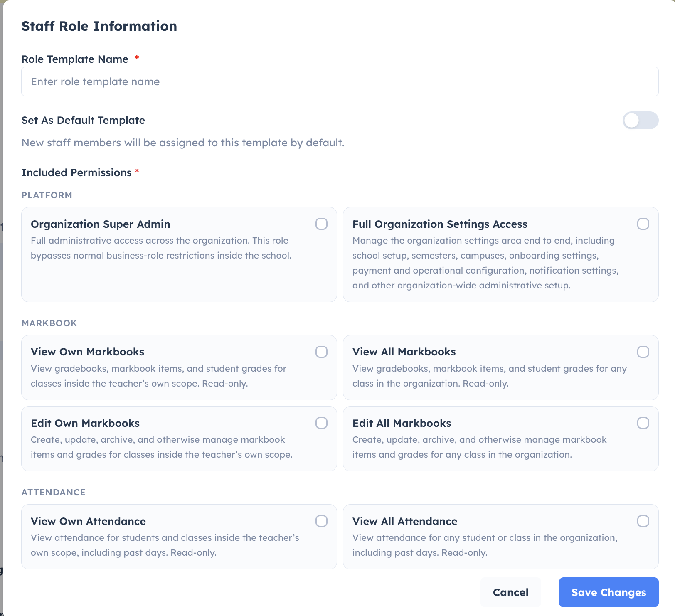The image size is (675, 616).
Task: Click the 'Full administrative access across the organization' description
Action: click(x=161, y=248)
